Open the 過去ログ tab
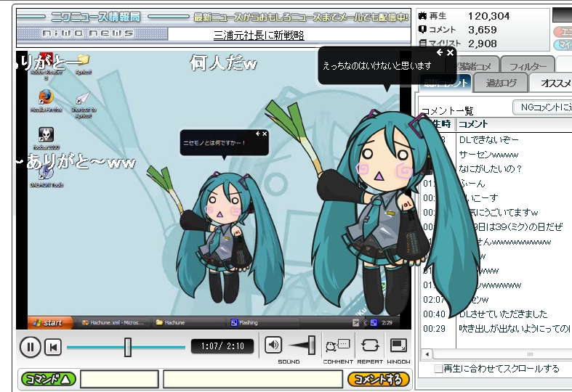The image size is (572, 392). coord(501,83)
